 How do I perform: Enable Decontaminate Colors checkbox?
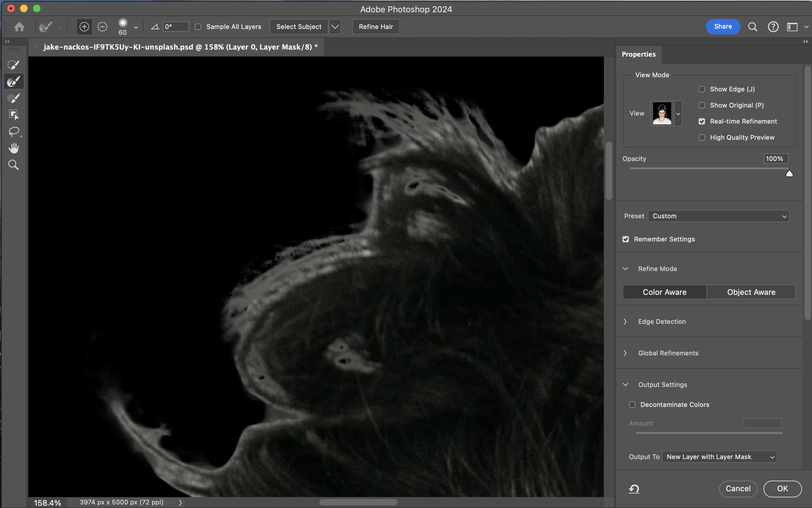point(632,405)
